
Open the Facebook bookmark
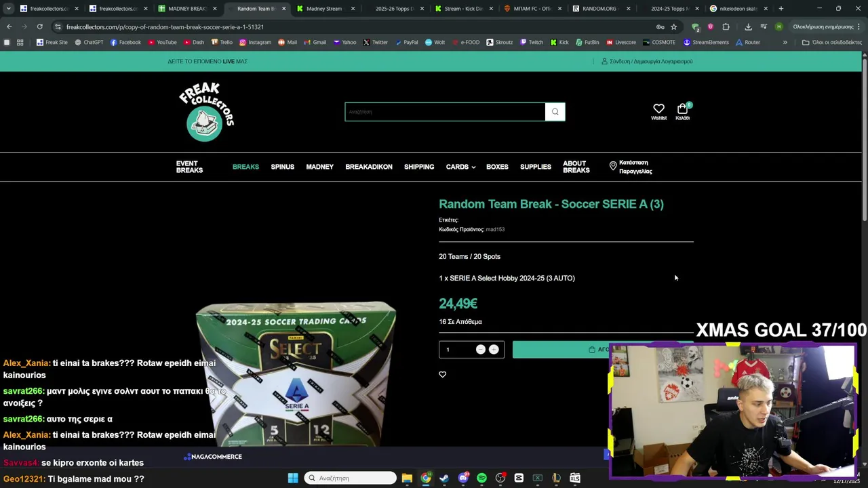[x=125, y=42]
